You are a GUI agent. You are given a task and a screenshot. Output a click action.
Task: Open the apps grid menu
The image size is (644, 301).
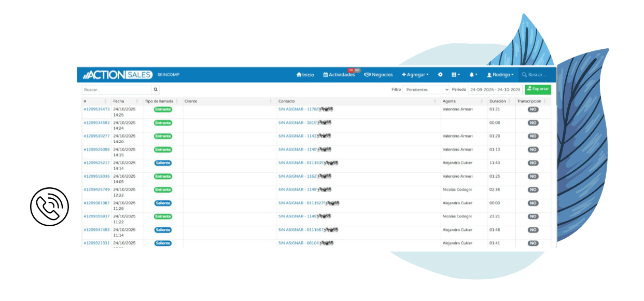pos(455,75)
